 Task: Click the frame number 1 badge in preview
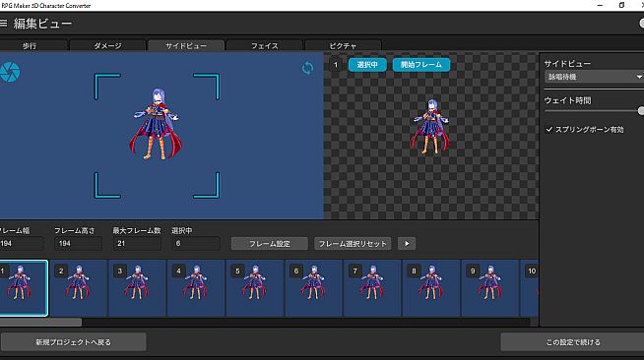coord(336,65)
